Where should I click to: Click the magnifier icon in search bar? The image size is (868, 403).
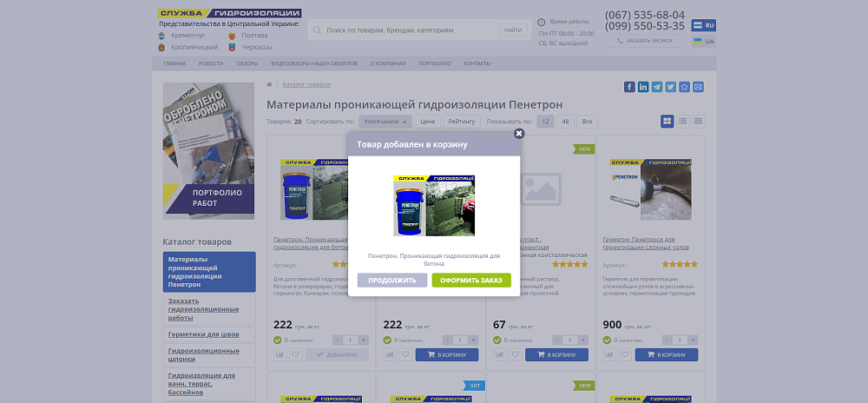tap(317, 30)
